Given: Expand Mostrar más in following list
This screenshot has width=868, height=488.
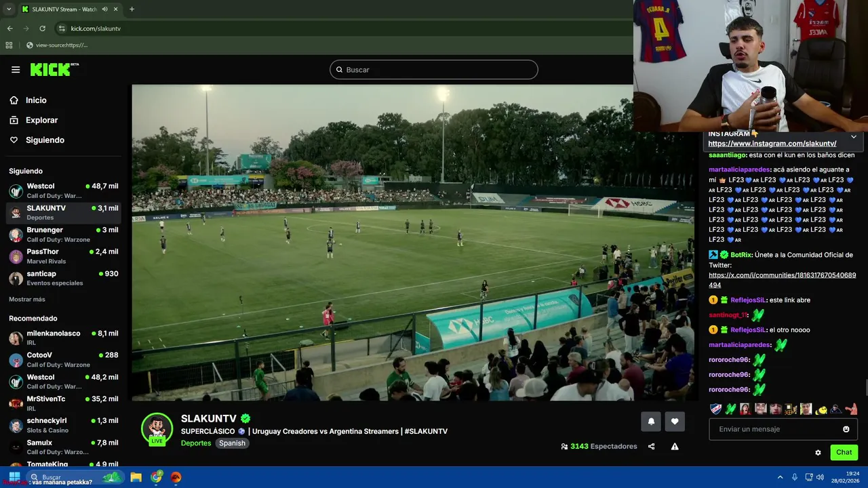Looking at the screenshot, I should click(27, 299).
